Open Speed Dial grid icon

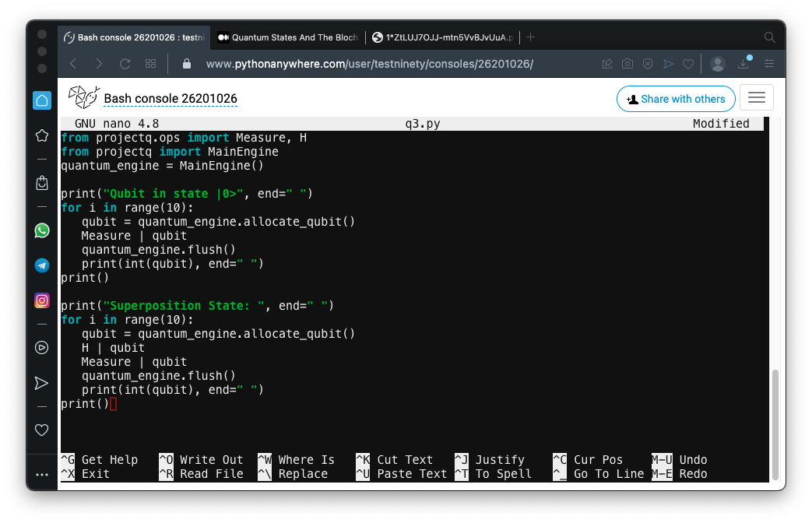(x=151, y=64)
